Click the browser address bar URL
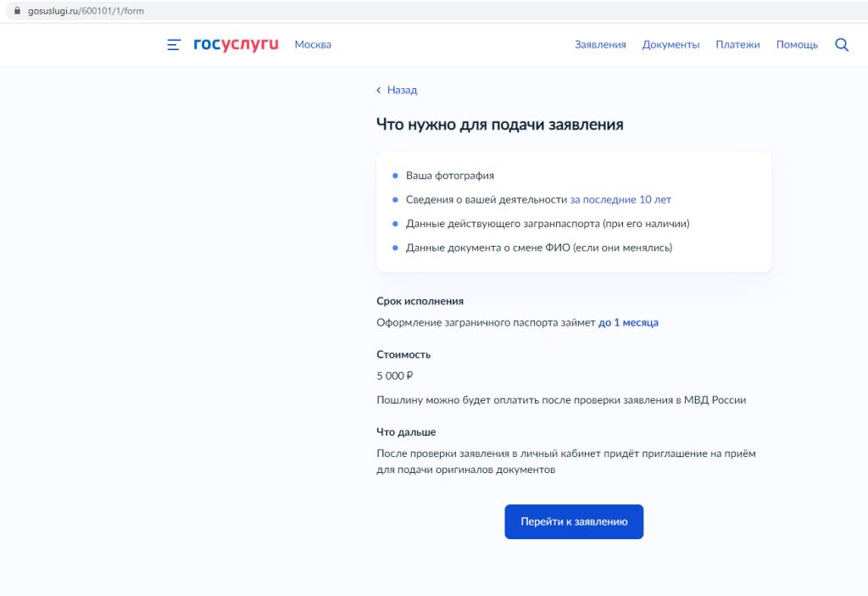This screenshot has height=596, width=868. tap(85, 10)
